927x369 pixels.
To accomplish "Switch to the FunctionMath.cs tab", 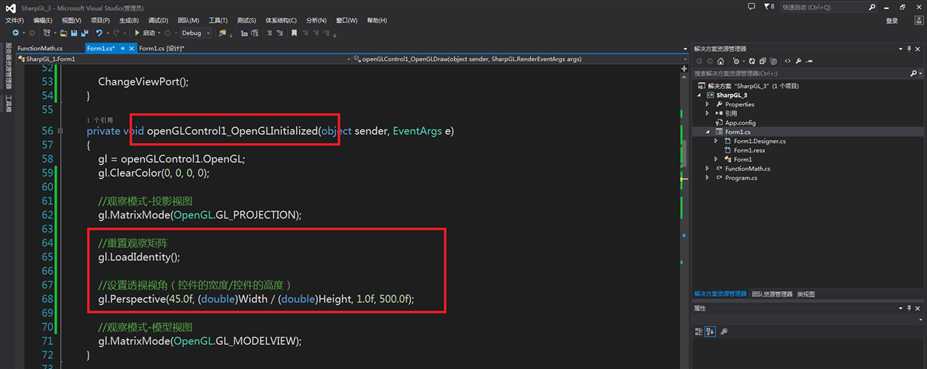I will click(40, 48).
